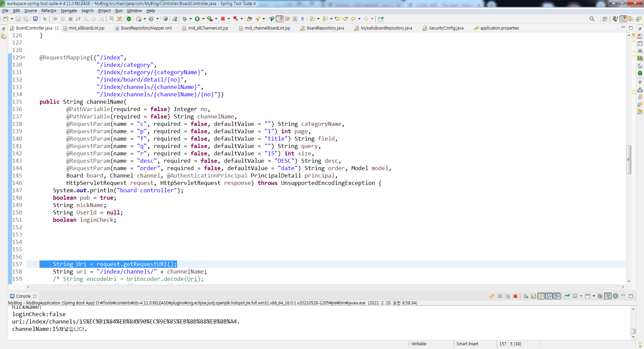Viewport: 644px width, 349px height.
Task: Click the Toggle Block Selection icon
Action: pyautogui.click(x=295, y=19)
